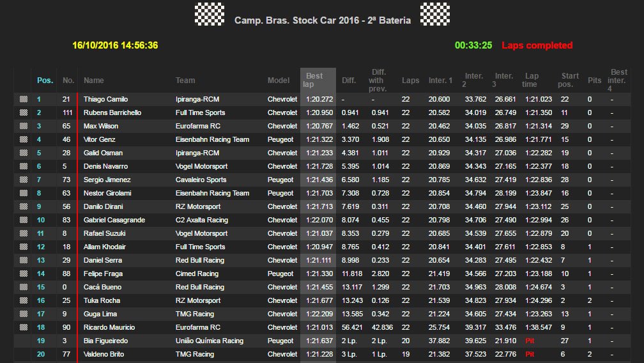The width and height of the screenshot is (644, 363).
Task: Click team Cimed Racing in Felipe Fraga row
Action: 197,274
